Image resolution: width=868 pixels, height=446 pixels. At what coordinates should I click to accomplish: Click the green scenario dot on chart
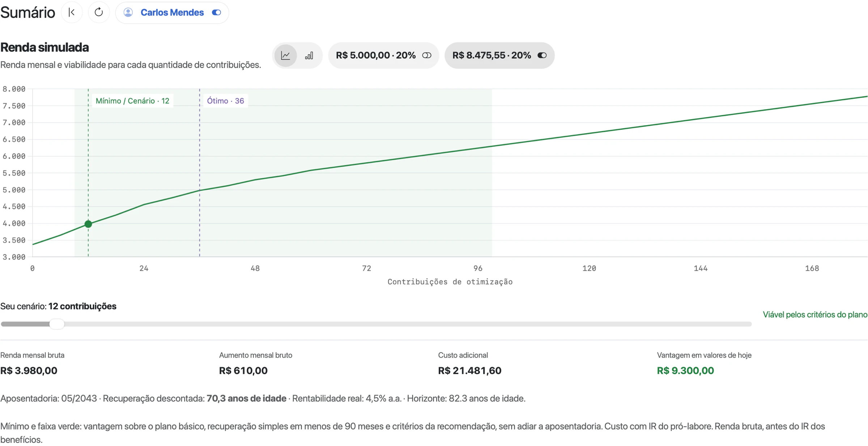tap(88, 224)
